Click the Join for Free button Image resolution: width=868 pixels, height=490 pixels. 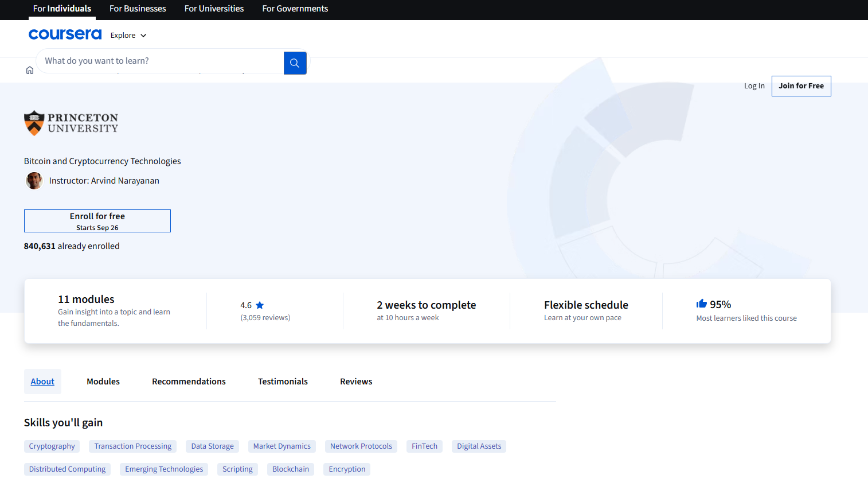click(801, 86)
